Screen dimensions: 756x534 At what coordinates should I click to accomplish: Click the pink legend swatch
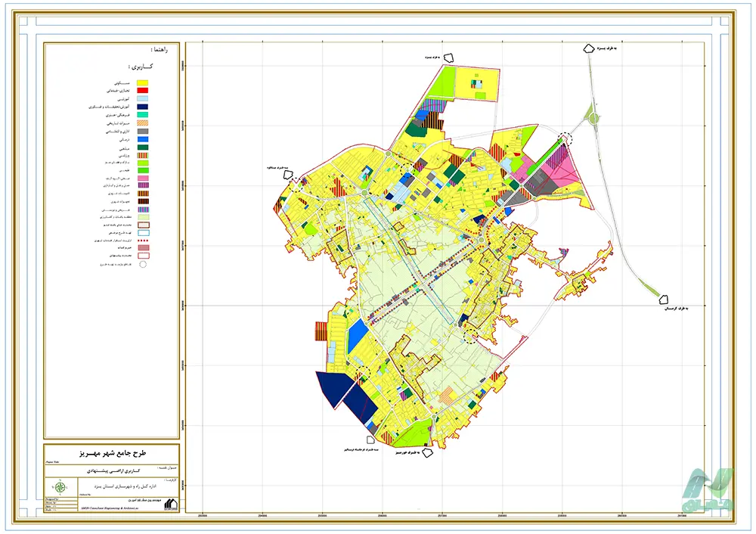click(143, 178)
